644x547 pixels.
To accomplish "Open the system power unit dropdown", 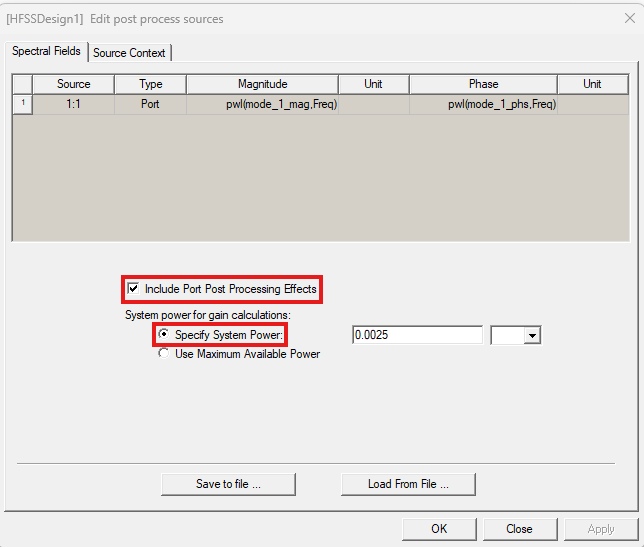I will [x=531, y=336].
